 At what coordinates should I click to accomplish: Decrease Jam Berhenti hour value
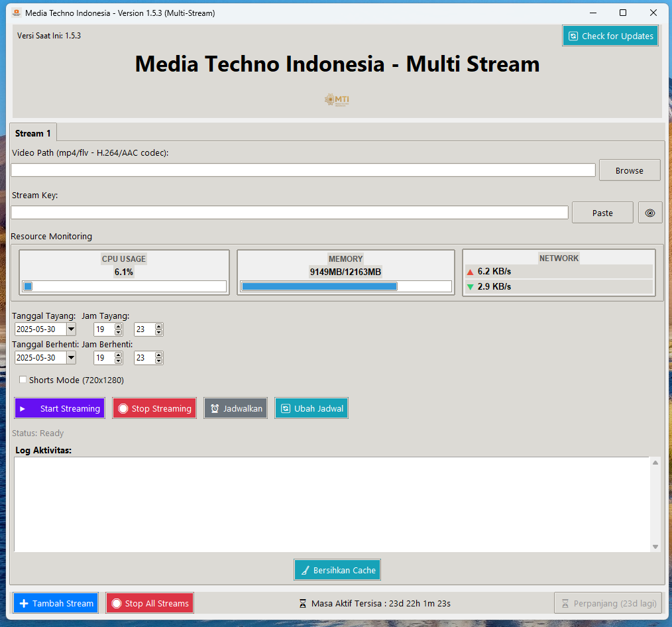coord(118,361)
